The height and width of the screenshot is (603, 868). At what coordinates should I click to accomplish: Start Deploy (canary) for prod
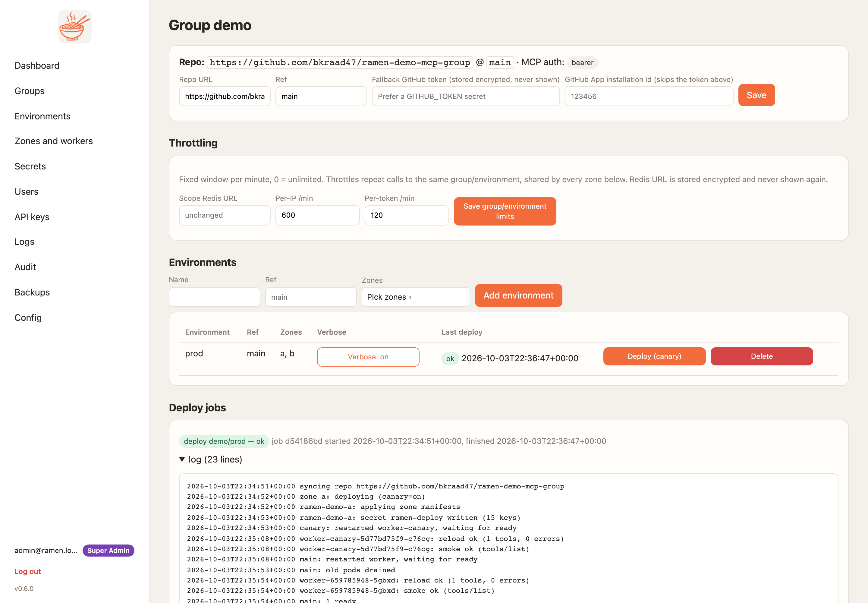coord(654,356)
